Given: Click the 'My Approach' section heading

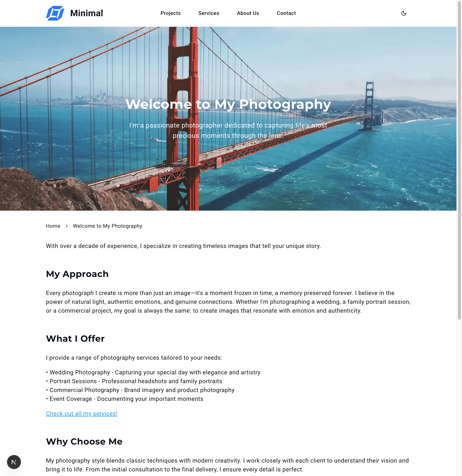Looking at the screenshot, I should pos(77,274).
